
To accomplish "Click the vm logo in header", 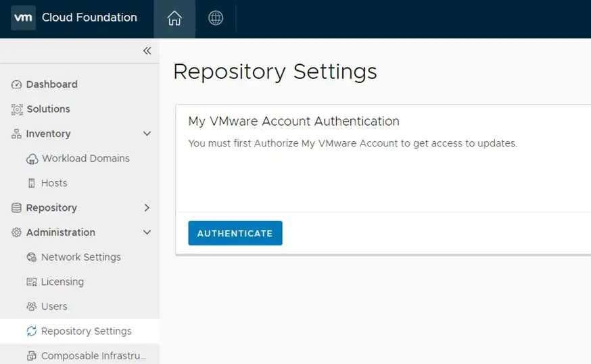I will pyautogui.click(x=23, y=18).
